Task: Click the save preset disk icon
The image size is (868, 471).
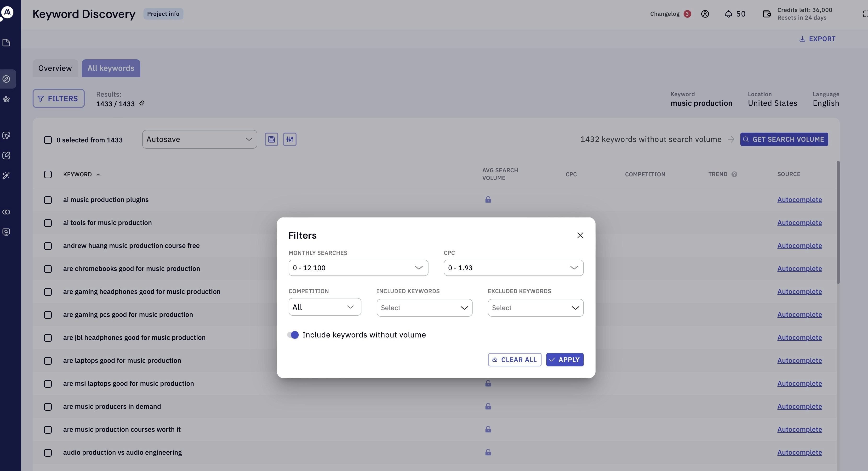Action: (271, 139)
